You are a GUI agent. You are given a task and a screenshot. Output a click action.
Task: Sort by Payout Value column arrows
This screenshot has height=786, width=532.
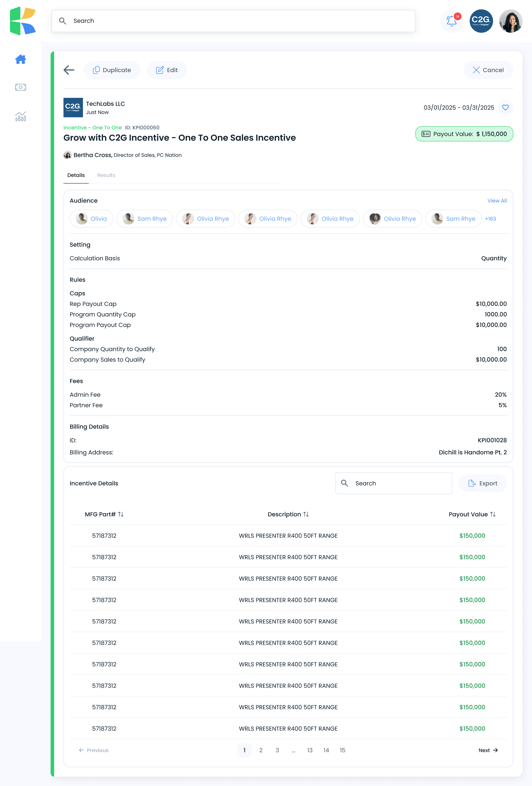coord(493,514)
